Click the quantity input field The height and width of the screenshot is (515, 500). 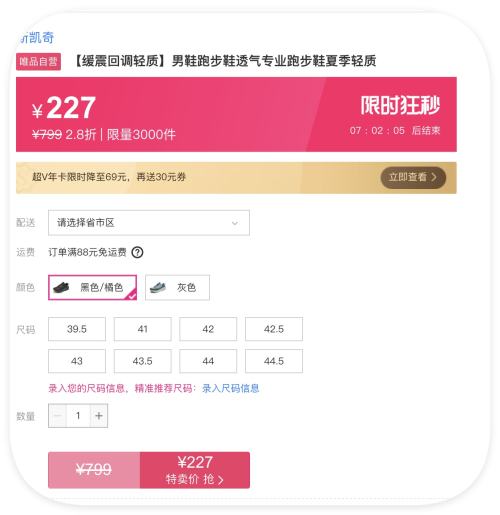pos(78,416)
